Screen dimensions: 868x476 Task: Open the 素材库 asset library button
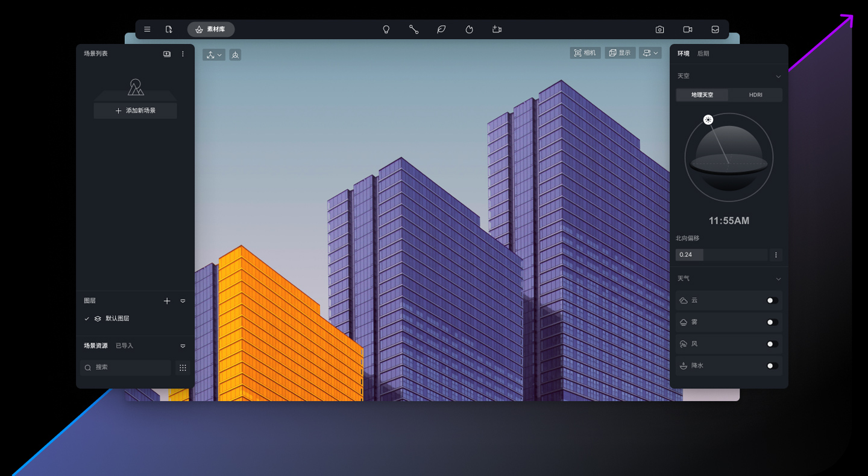(x=210, y=30)
